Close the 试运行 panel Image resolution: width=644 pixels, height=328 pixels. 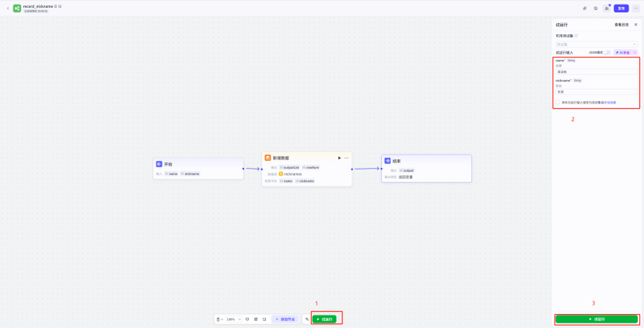(x=635, y=25)
